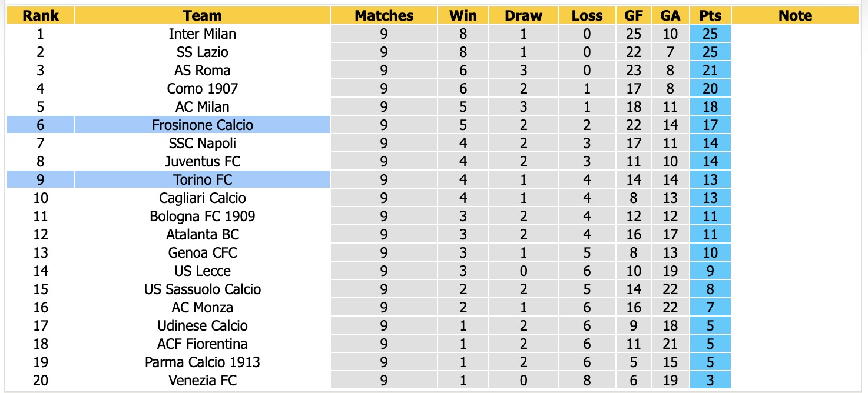The image size is (868, 393).
Task: Click the Juventus FC team name
Action: pos(203,161)
